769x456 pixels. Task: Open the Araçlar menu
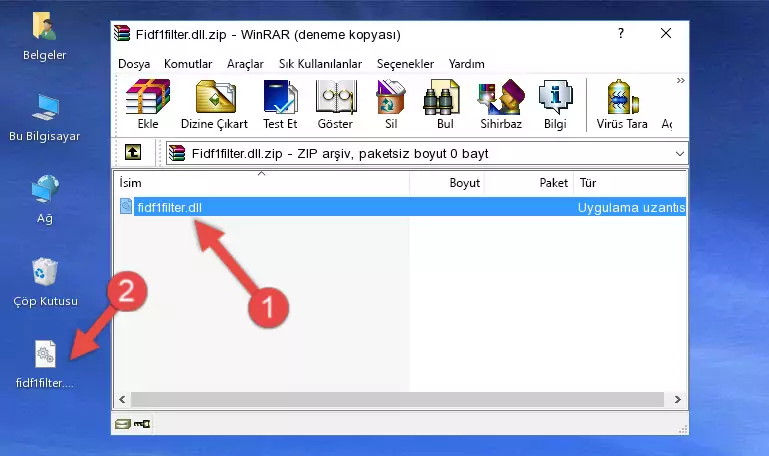tap(245, 64)
